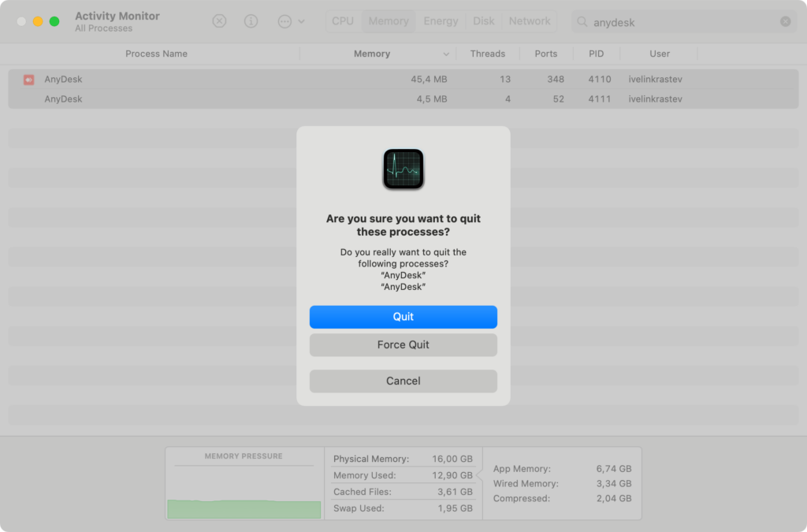Screen dimensions: 807x532
Task: Click the AnyDesk app icon in the list
Action: tap(28, 79)
